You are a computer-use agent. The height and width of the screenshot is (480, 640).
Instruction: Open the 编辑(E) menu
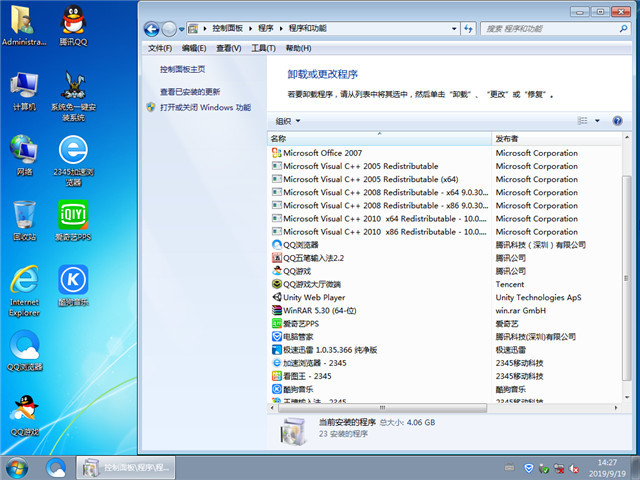[194, 49]
